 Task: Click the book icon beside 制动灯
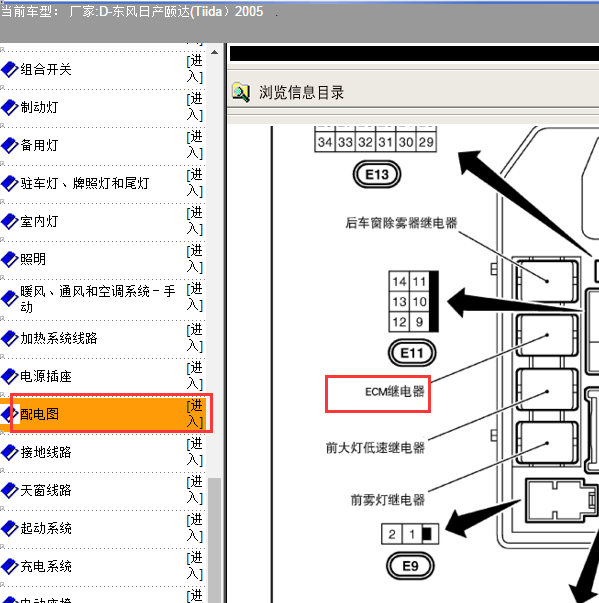point(10,107)
